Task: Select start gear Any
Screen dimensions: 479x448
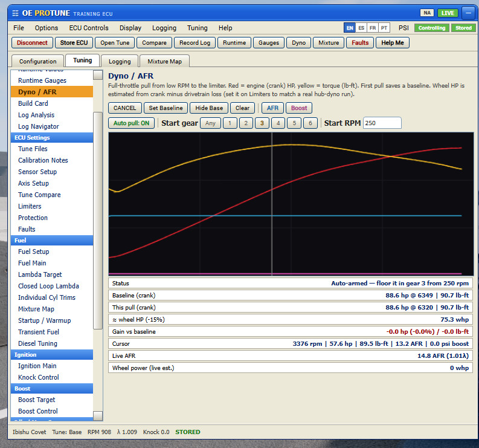Action: 210,123
